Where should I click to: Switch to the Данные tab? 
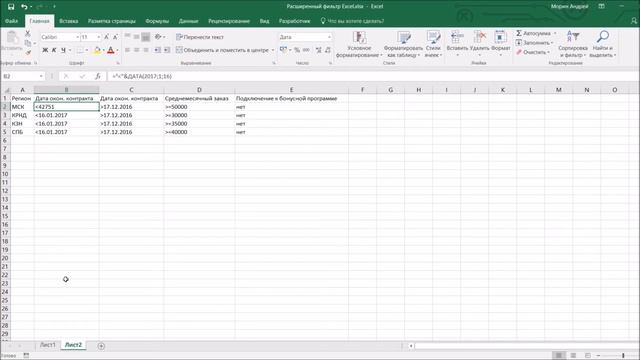click(188, 21)
